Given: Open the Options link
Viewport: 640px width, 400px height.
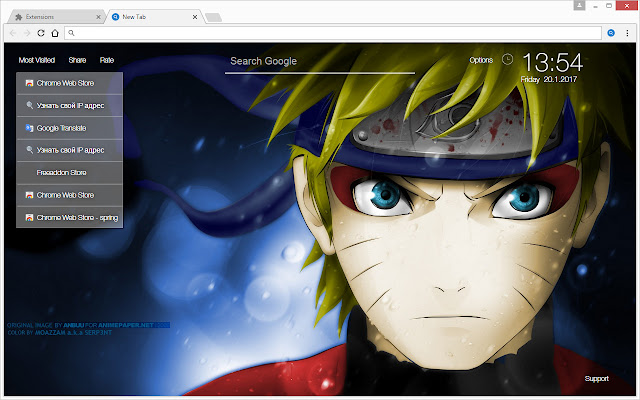Looking at the screenshot, I should tap(481, 60).
